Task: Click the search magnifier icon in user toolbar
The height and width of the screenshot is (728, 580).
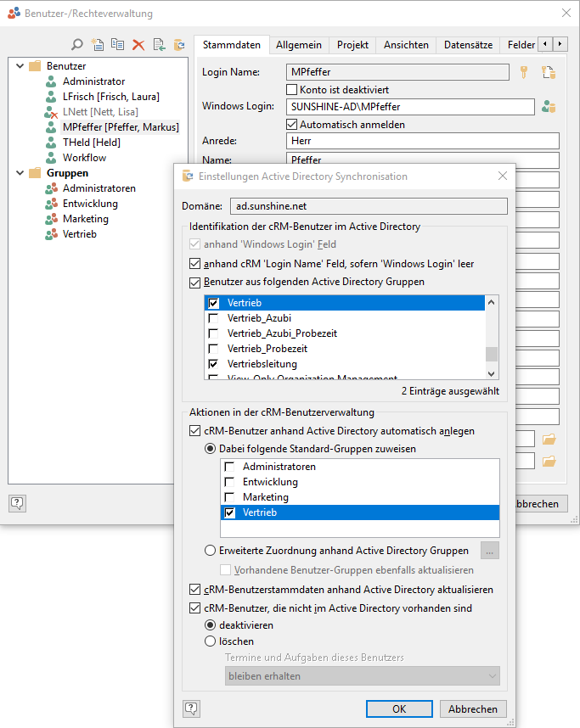Action: (77, 45)
